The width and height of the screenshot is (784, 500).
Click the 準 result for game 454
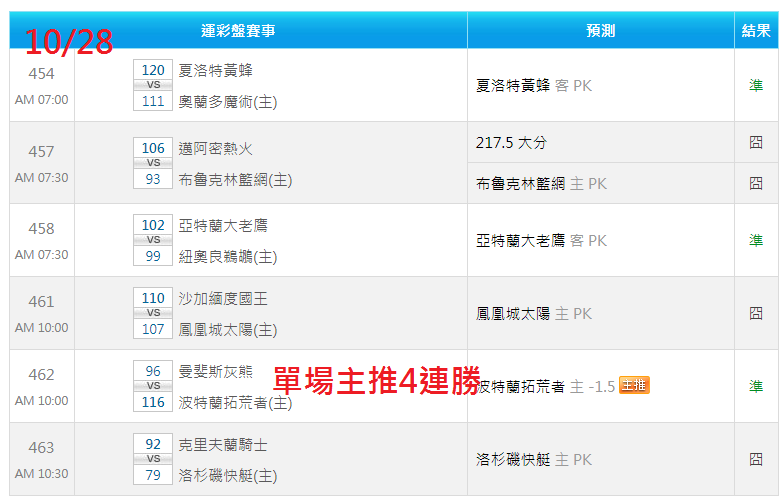point(756,86)
